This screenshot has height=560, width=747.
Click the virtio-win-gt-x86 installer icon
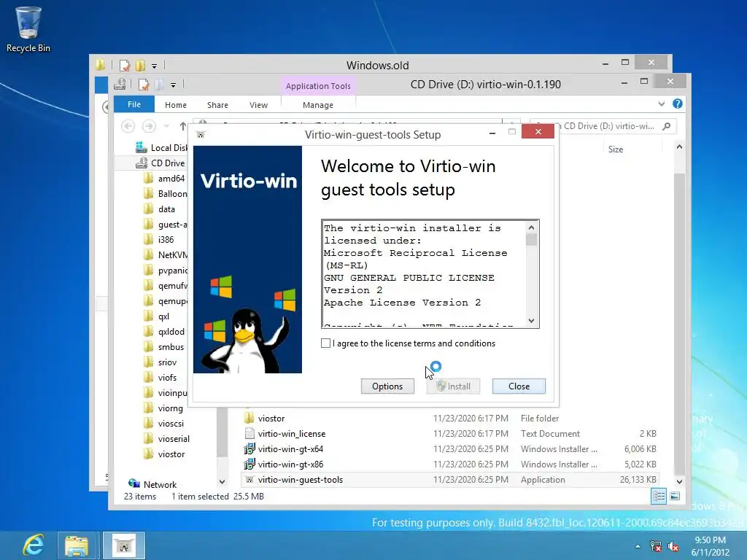[x=249, y=464]
